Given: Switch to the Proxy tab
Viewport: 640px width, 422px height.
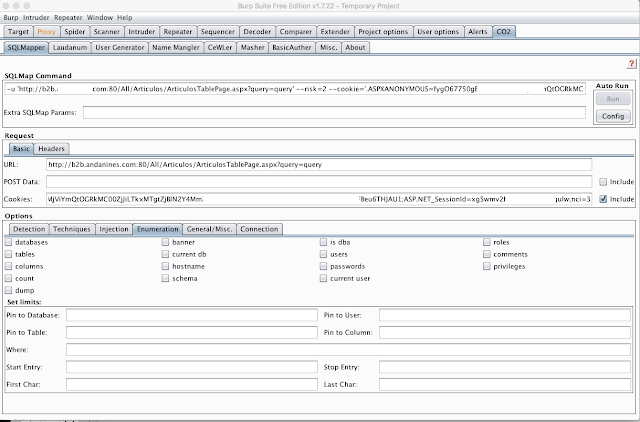Looking at the screenshot, I should point(46,31).
